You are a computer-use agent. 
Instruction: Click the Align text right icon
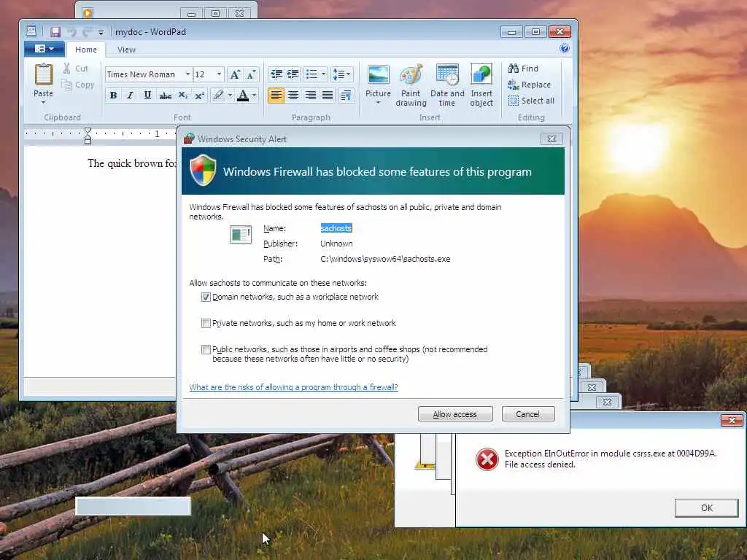[311, 96]
